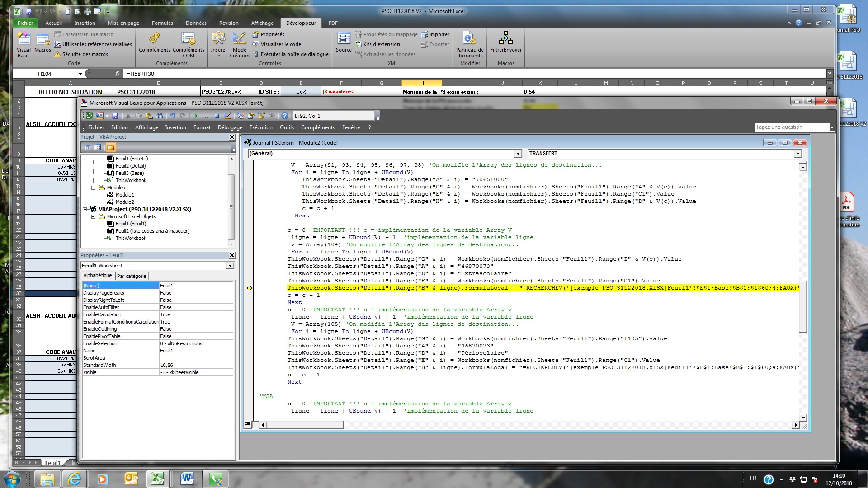Open the (Général) object dropdown
Screen dimensions: 868x488
(x=519, y=154)
